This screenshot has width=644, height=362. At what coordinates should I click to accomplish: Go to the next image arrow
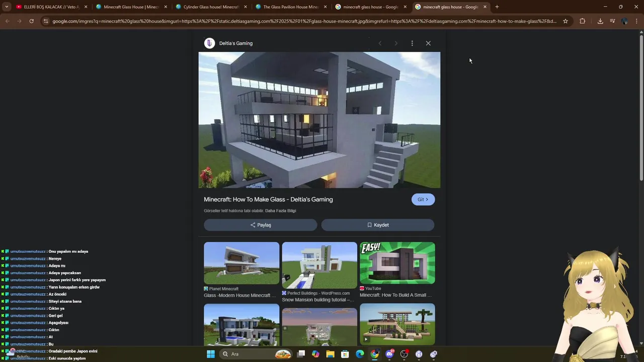pos(396,43)
